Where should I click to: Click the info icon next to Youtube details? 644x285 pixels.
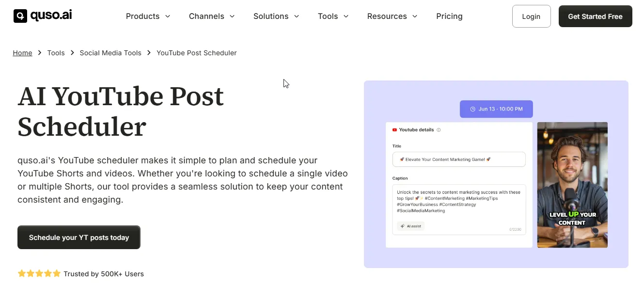(x=439, y=130)
